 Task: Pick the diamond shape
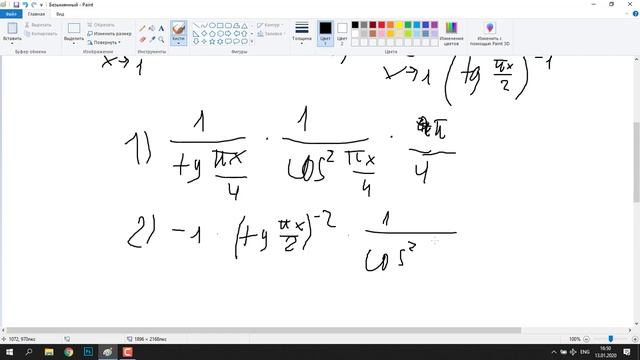click(x=204, y=33)
